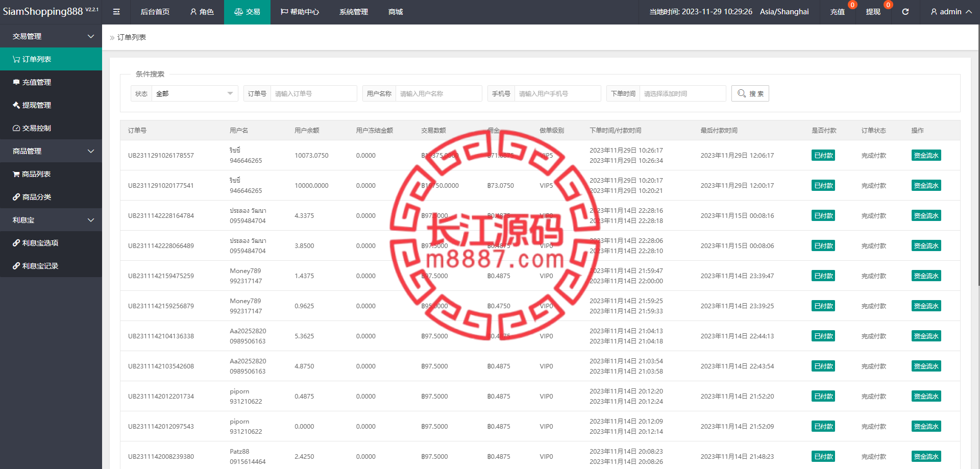
Task: Collapse the 交易管理 sidebar group
Action: 51,36
